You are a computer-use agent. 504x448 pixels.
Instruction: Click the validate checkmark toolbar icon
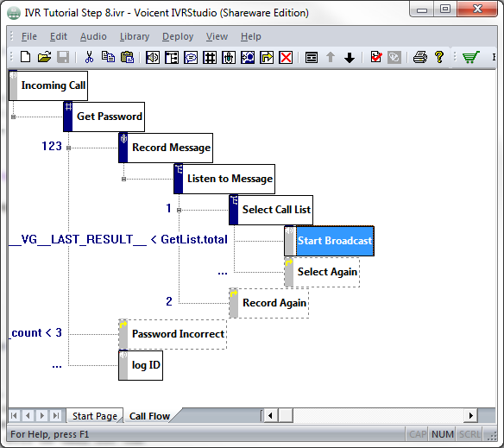pos(375,57)
